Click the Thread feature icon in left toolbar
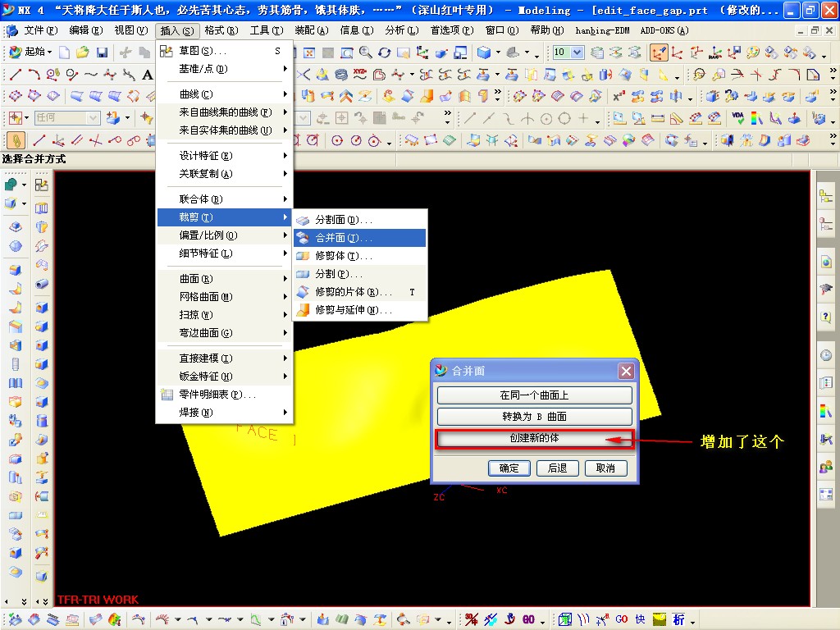 [x=16, y=364]
